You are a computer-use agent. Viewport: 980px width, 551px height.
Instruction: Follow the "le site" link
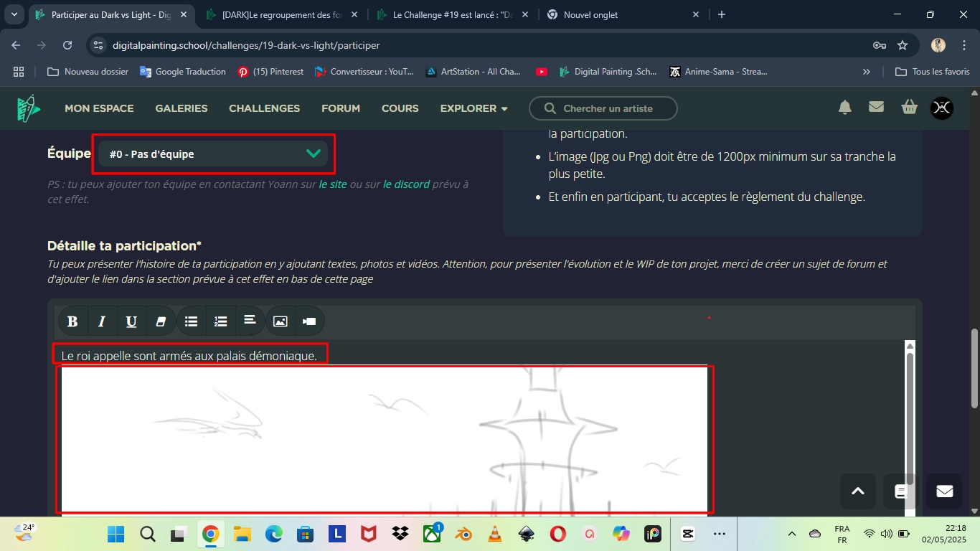(x=332, y=184)
